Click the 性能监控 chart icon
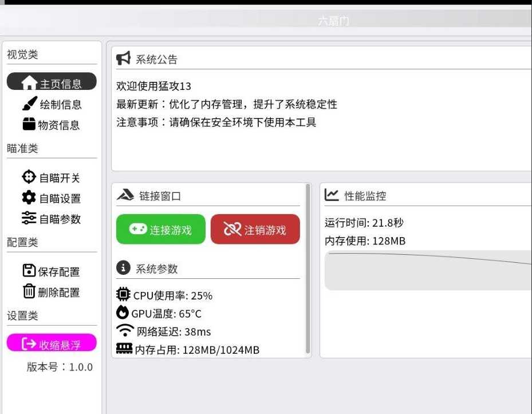The image size is (532, 414). (x=332, y=195)
